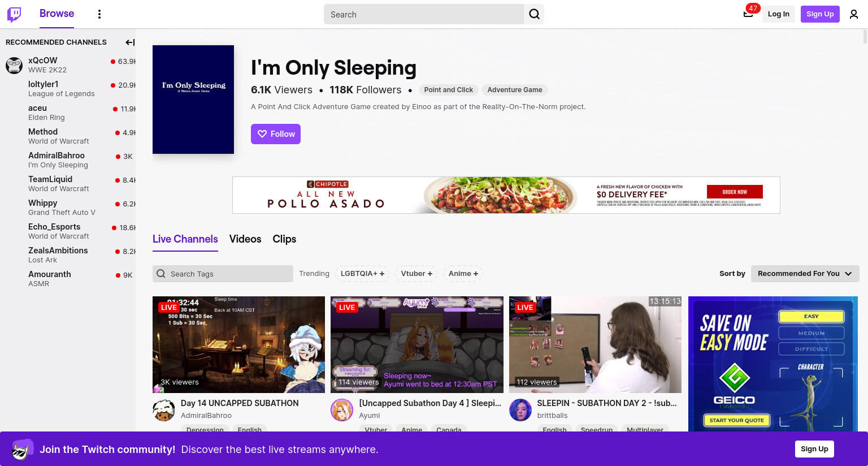
Task: Click AdmiralBahroo's streamer avatar under stream card
Action: [164, 410]
